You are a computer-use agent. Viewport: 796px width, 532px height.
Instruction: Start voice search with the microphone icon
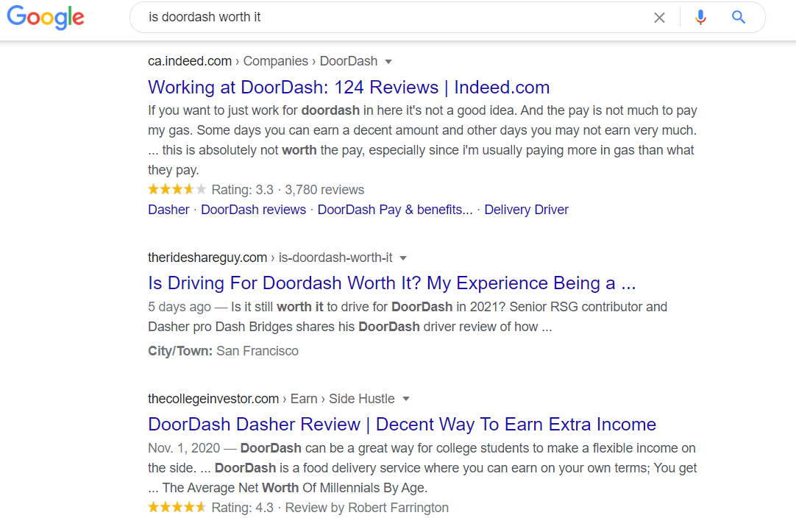coord(700,17)
